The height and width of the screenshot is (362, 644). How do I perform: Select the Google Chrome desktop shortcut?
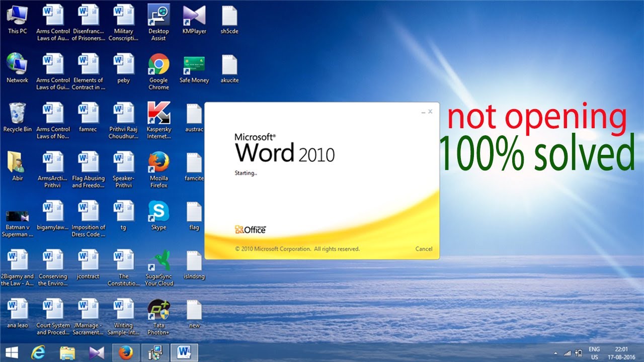point(158,72)
